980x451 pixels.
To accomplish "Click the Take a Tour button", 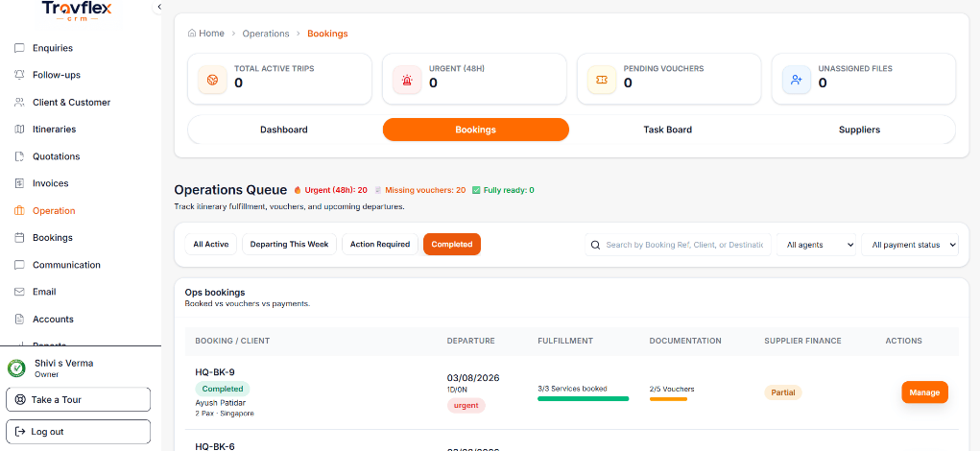I will pos(78,400).
